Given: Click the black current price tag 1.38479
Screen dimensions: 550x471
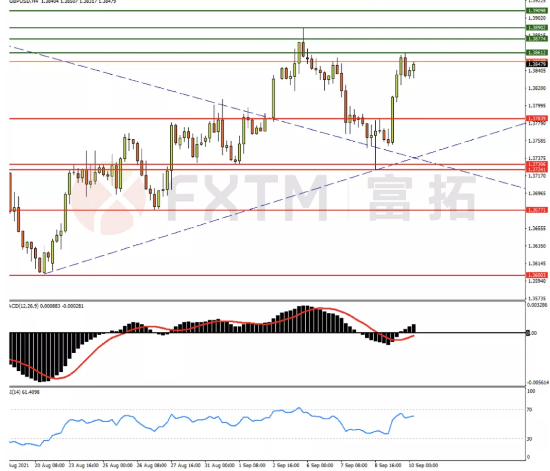Looking at the screenshot, I should click(537, 64).
